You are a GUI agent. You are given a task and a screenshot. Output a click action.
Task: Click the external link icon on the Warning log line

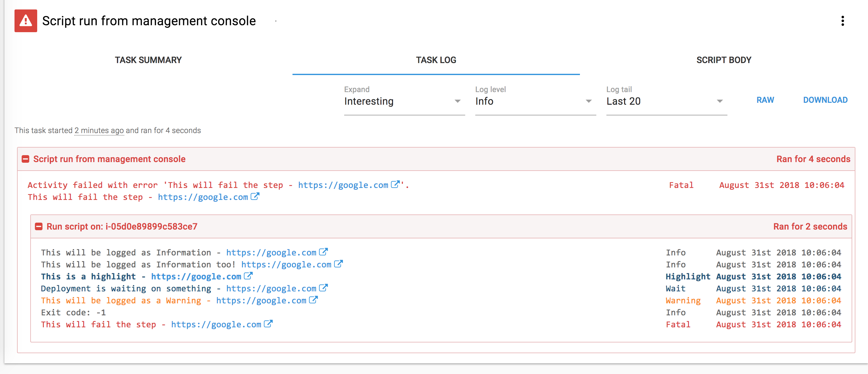[314, 300]
